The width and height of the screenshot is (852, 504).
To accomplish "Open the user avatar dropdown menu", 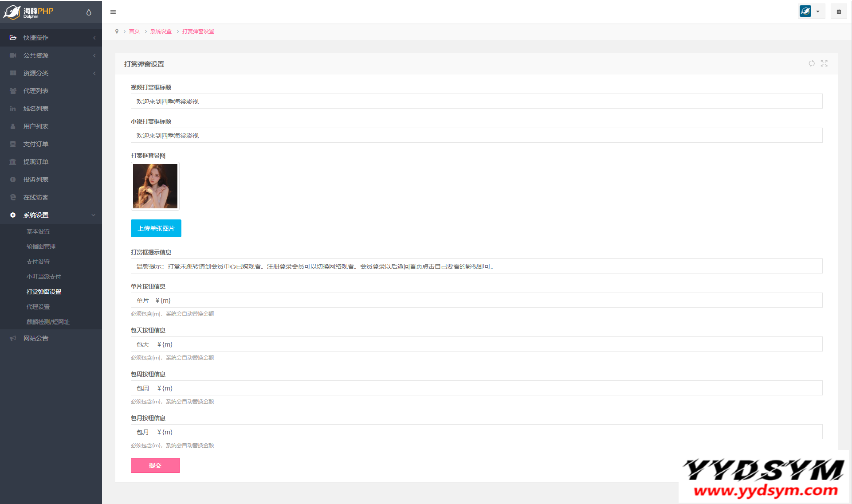I will tap(811, 12).
